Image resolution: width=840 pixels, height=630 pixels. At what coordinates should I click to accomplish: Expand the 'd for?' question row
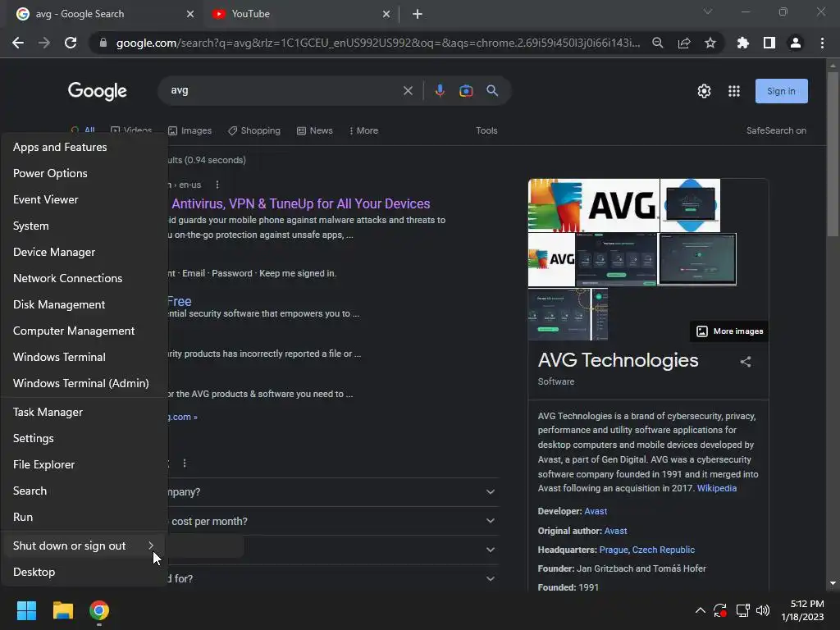pyautogui.click(x=491, y=578)
